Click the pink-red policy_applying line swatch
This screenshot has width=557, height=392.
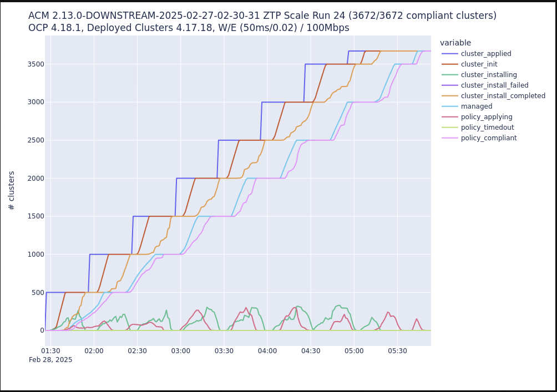pos(450,117)
